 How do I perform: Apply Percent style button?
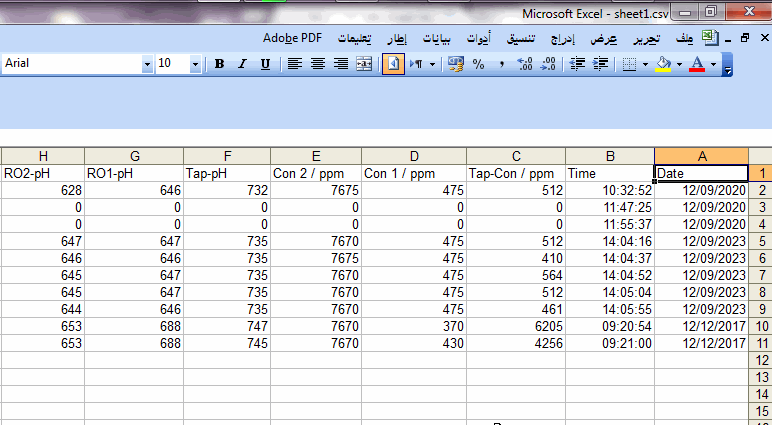(x=478, y=64)
